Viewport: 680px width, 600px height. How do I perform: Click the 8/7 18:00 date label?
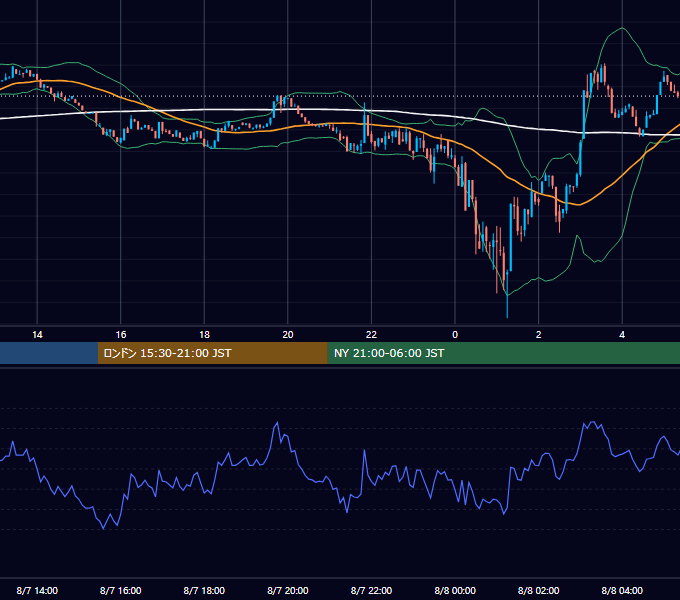[x=204, y=590]
